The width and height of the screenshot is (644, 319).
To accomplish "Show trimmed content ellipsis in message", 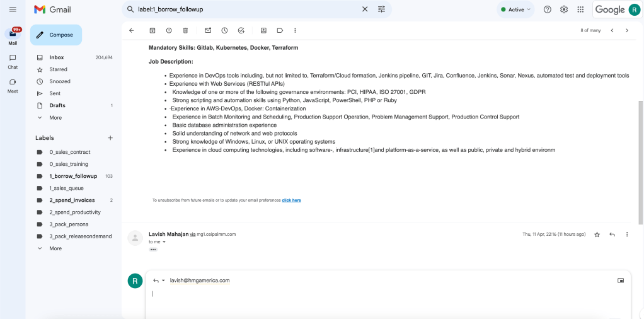I will click(153, 250).
